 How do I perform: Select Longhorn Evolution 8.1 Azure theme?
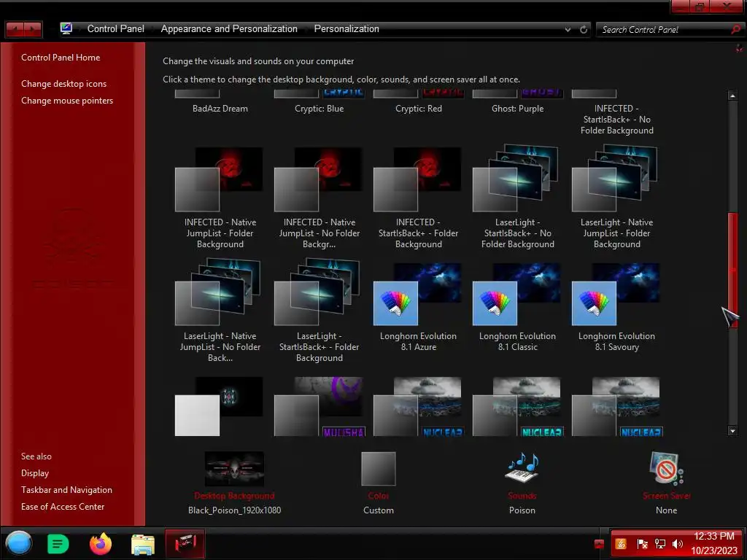tap(418, 307)
